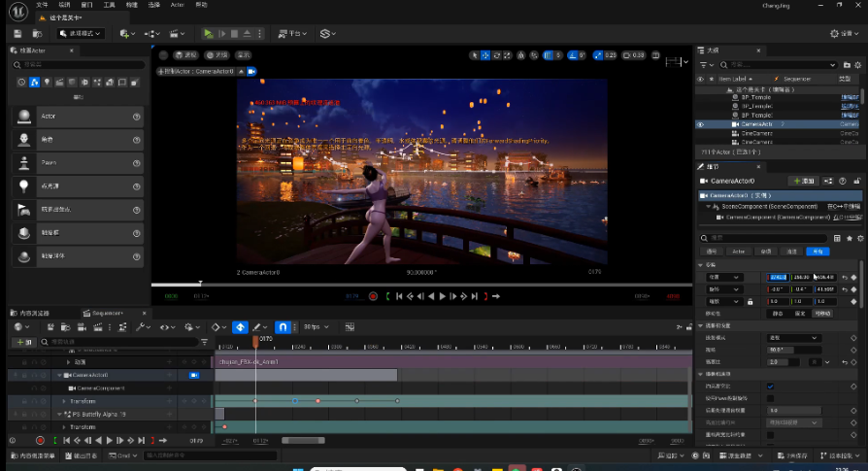Select recently placed clock icon in Place Actors
868x471 pixels.
coord(21,82)
